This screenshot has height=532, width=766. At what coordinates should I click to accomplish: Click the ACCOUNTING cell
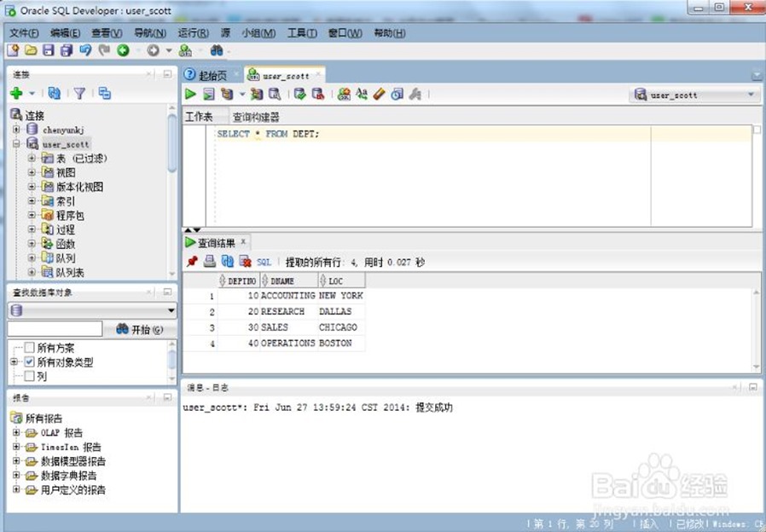pyautogui.click(x=288, y=295)
